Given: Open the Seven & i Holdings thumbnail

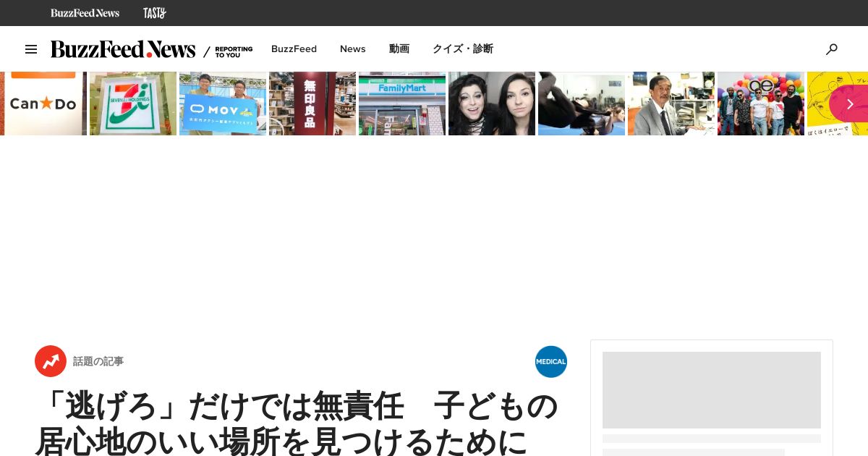Looking at the screenshot, I should (133, 104).
